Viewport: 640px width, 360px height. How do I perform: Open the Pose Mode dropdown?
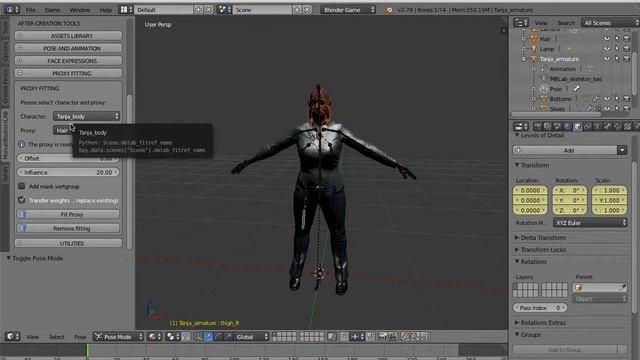pos(118,336)
